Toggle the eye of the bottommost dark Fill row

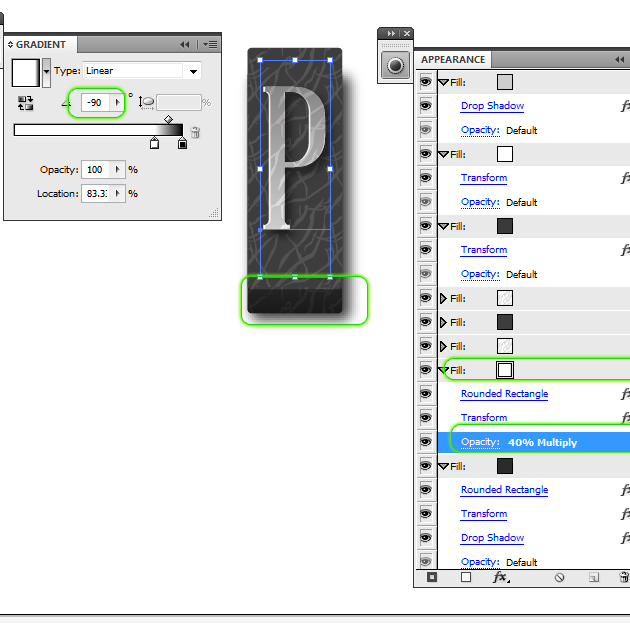coord(426,466)
